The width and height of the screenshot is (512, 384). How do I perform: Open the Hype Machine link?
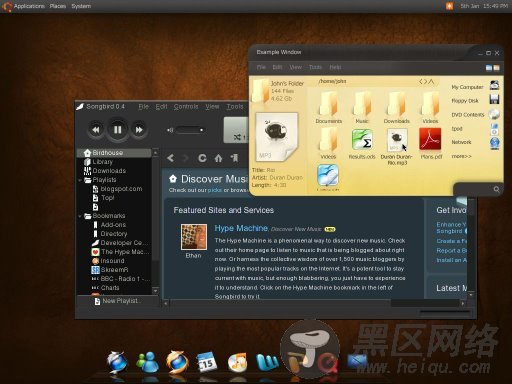pos(241,228)
